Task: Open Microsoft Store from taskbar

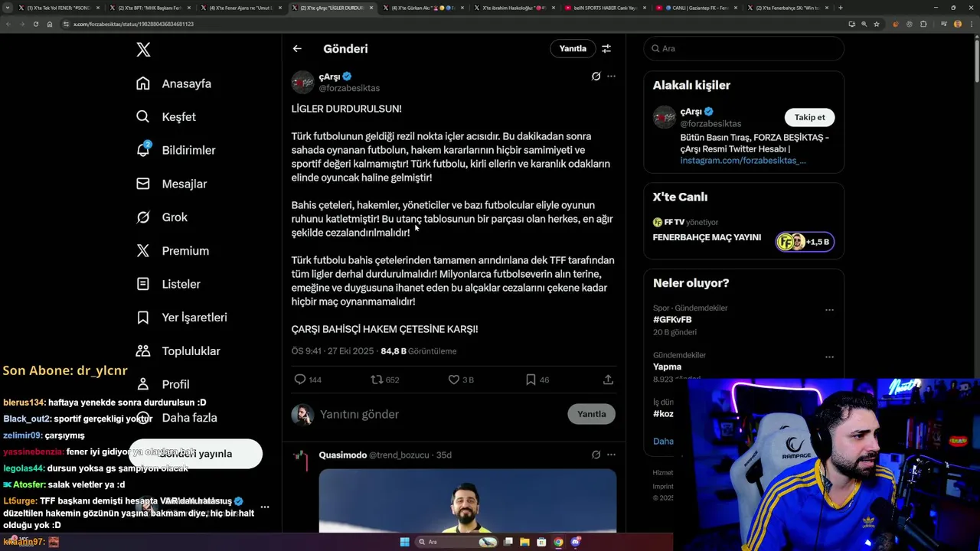Action: pyautogui.click(x=541, y=542)
